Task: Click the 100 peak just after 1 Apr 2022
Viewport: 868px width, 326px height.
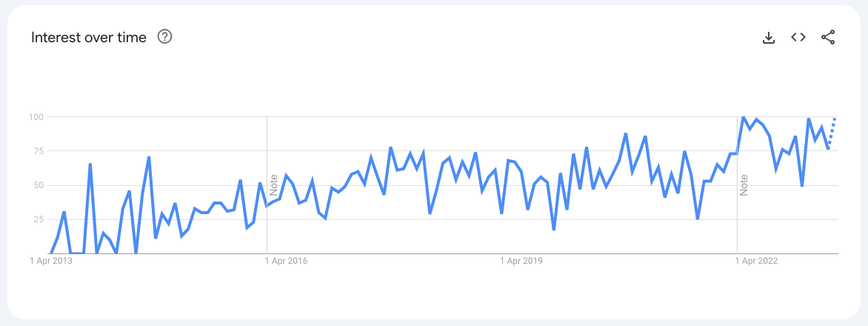Action: [x=744, y=117]
